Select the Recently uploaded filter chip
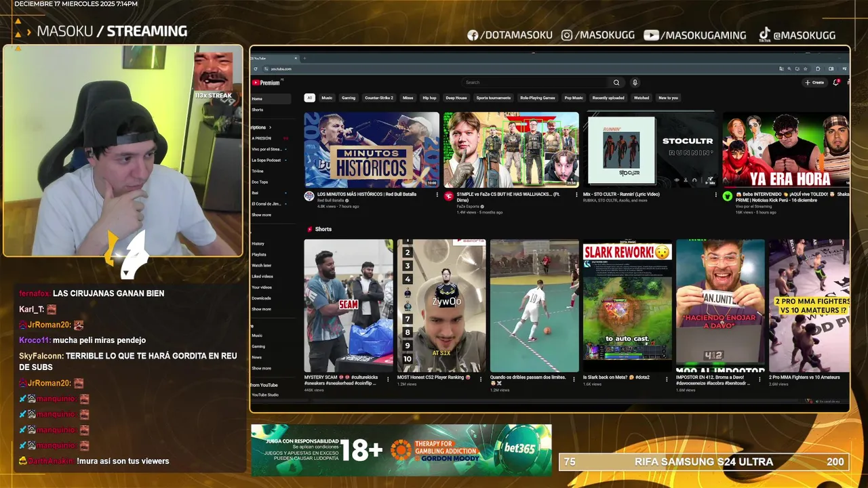 pyautogui.click(x=608, y=98)
